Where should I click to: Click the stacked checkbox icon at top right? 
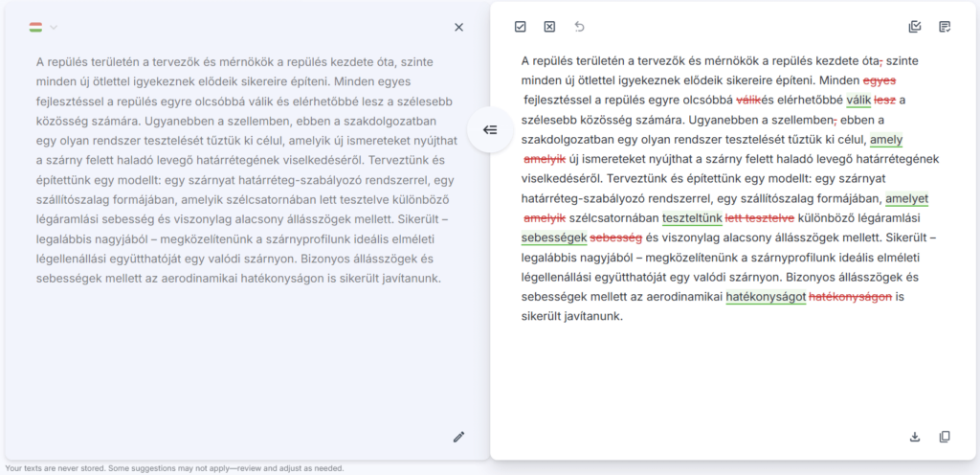915,27
